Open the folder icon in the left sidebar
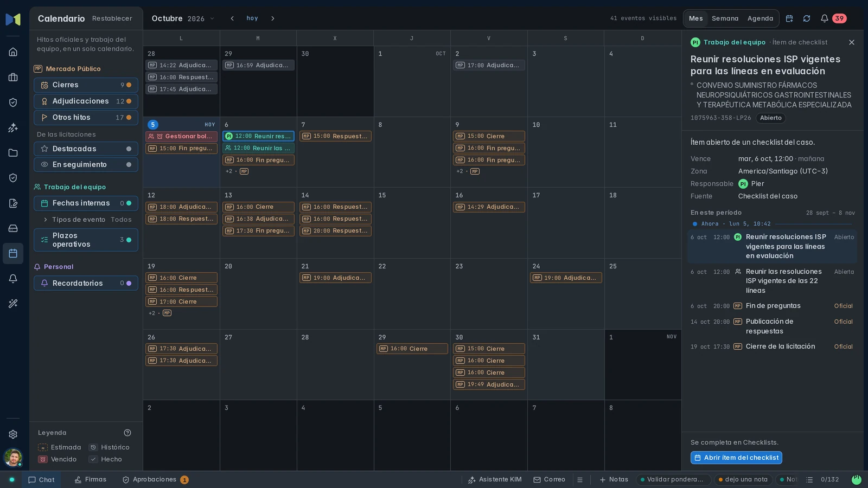The height and width of the screenshot is (488, 868). pyautogui.click(x=13, y=153)
